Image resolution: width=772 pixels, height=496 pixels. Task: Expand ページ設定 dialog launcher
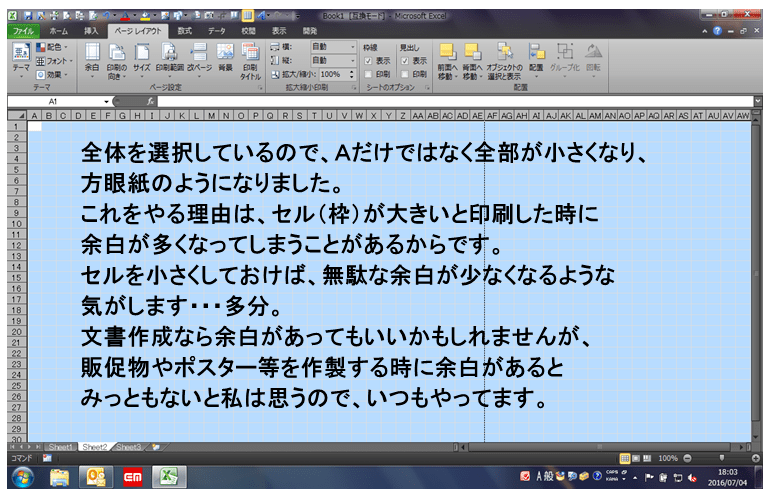pyautogui.click(x=259, y=88)
